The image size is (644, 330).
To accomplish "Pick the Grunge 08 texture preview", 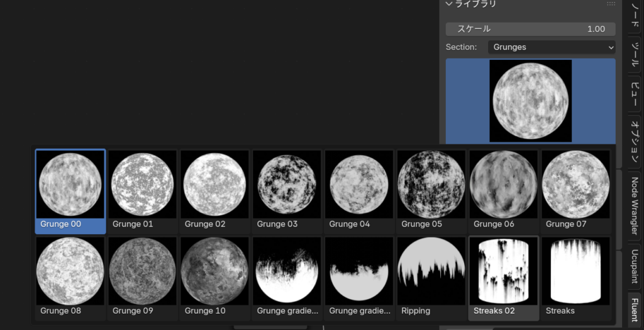I will click(70, 271).
